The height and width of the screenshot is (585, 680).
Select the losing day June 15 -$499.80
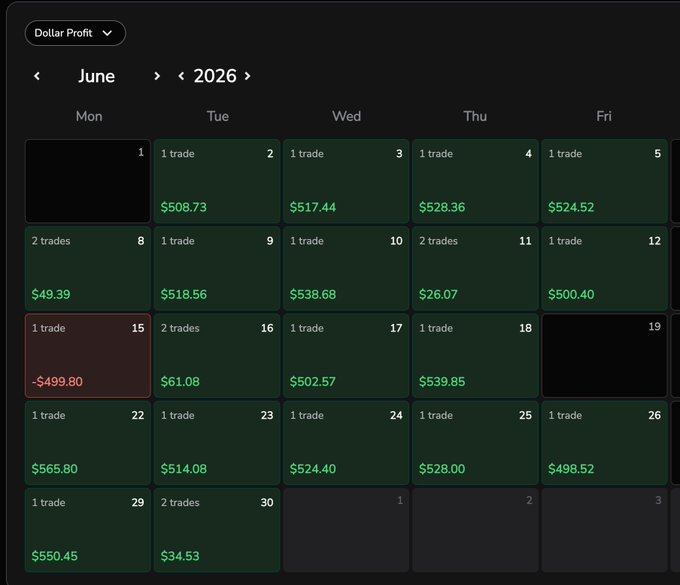point(88,356)
